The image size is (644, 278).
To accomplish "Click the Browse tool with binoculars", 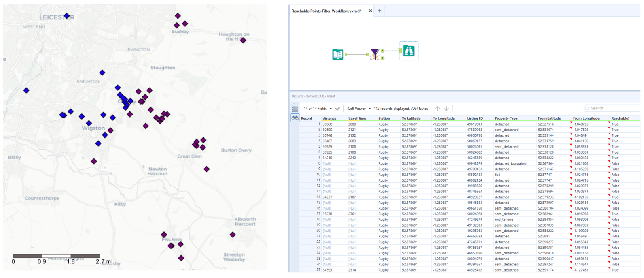I will [409, 51].
